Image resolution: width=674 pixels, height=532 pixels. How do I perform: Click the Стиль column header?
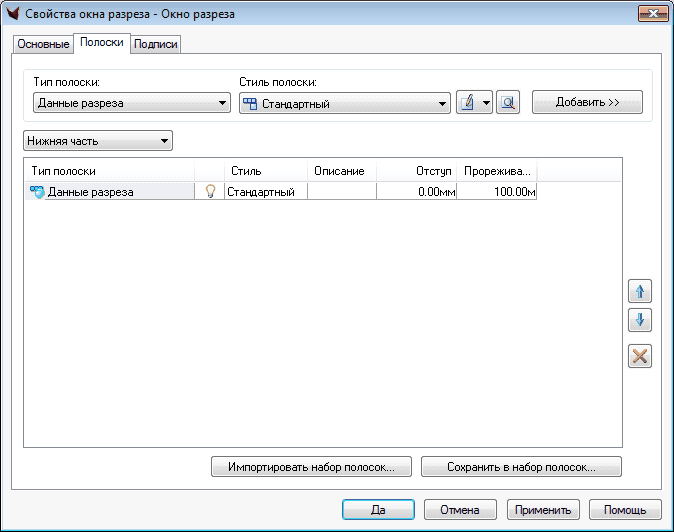coord(246,171)
